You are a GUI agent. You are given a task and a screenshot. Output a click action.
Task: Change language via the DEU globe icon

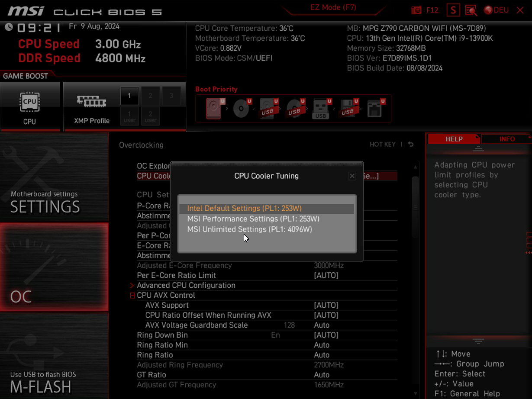point(496,10)
